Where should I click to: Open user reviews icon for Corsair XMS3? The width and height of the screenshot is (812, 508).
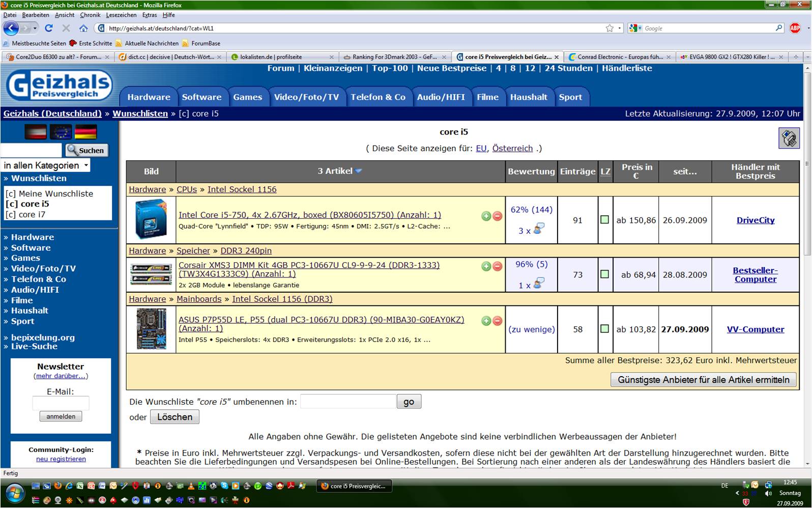pos(539,283)
